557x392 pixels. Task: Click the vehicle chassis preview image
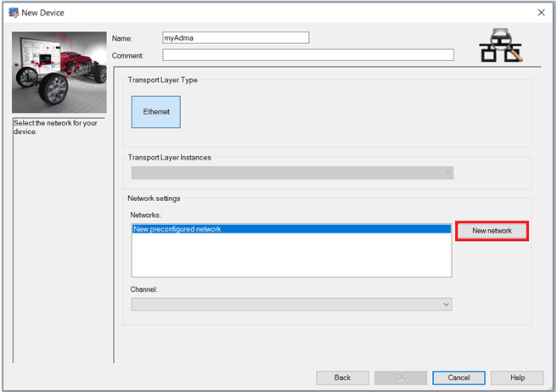59,72
